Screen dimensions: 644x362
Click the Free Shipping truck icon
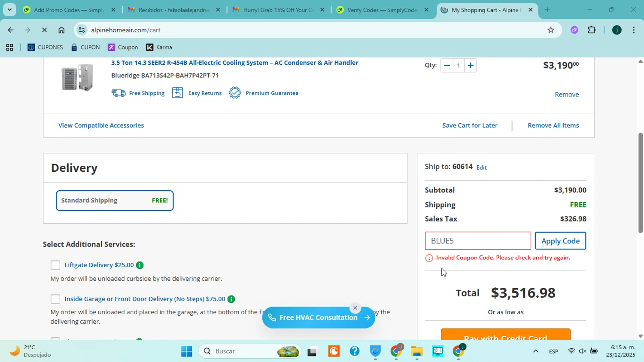coord(118,93)
